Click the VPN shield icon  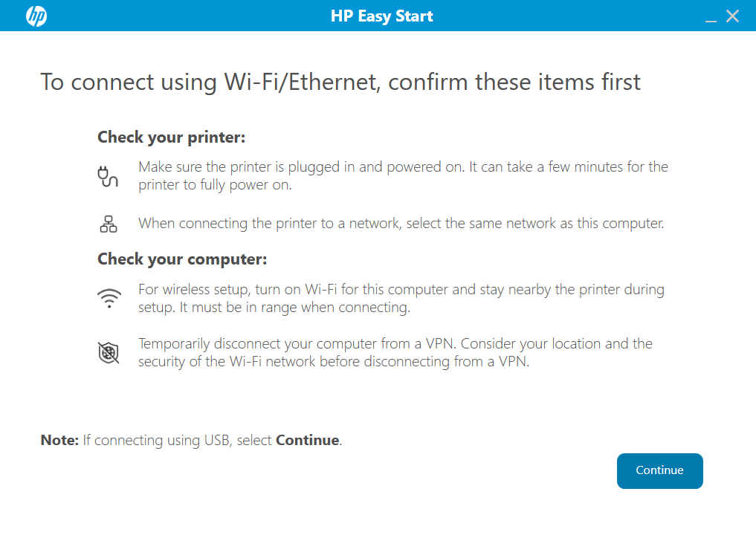tap(109, 353)
